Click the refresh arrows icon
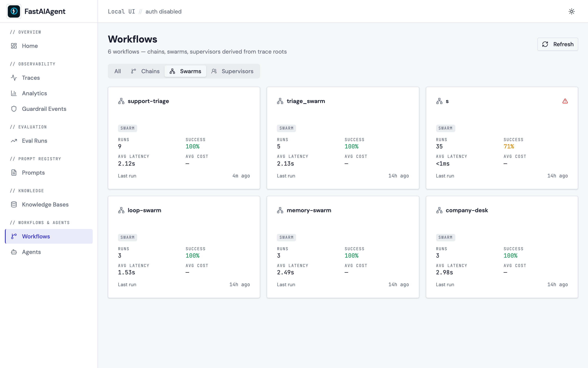This screenshot has height=368, width=588. [545, 44]
